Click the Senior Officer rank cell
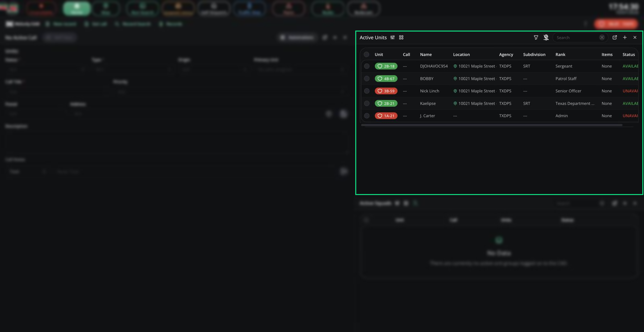This screenshot has height=332, width=644. [568, 91]
